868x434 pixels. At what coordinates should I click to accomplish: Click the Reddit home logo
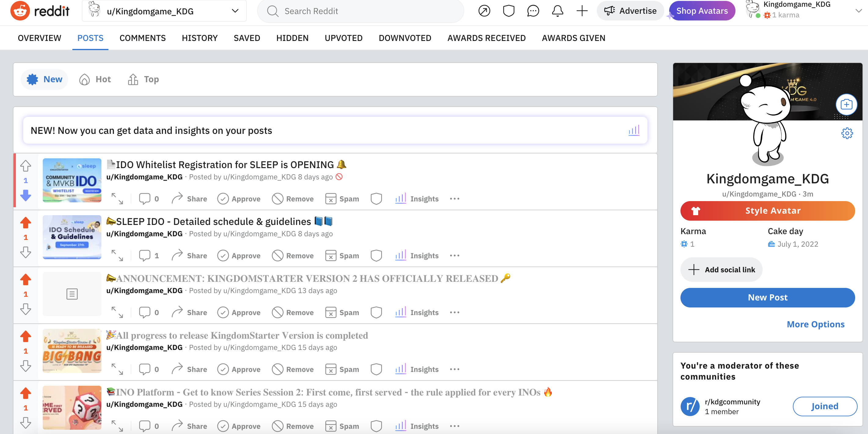pos(40,11)
